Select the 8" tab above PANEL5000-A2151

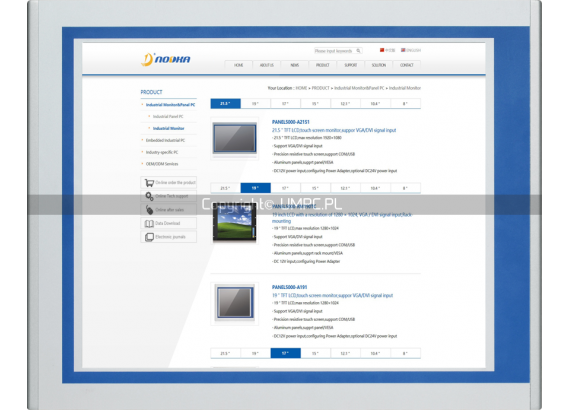coord(405,104)
